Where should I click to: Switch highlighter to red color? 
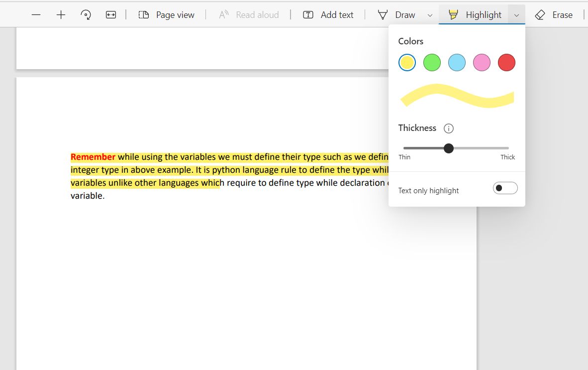tap(506, 63)
